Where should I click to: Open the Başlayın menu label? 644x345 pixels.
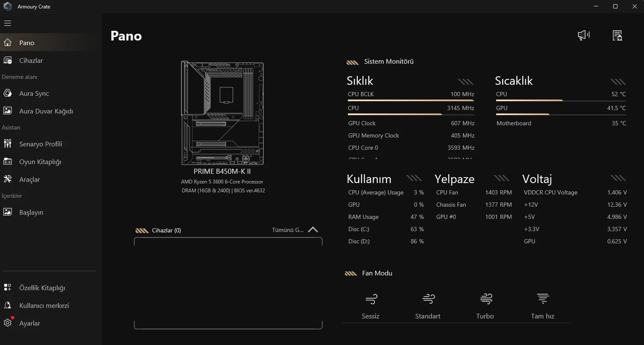tap(31, 212)
